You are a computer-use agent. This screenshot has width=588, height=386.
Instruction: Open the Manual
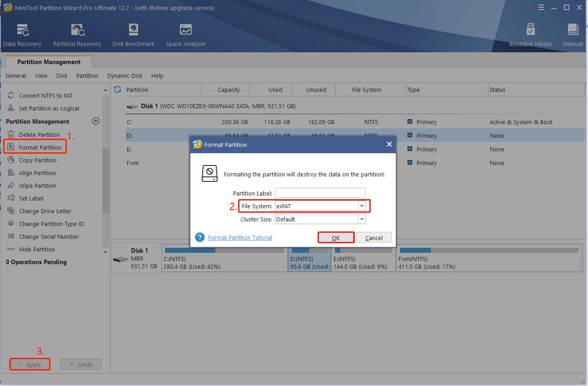[x=573, y=34]
